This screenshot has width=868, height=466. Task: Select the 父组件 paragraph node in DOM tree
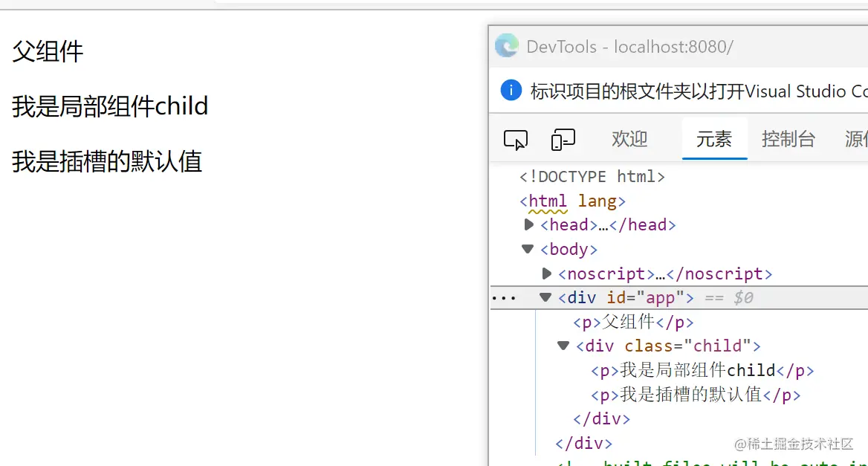pyautogui.click(x=632, y=322)
